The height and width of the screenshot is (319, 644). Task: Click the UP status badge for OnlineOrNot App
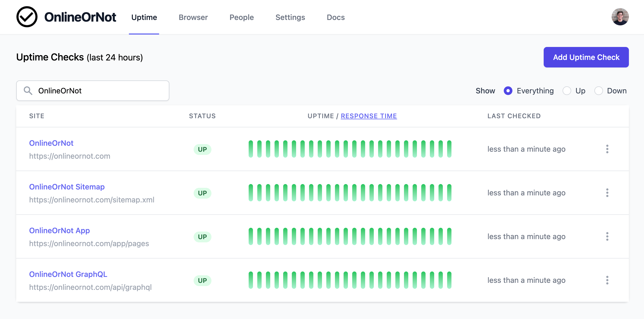(203, 237)
